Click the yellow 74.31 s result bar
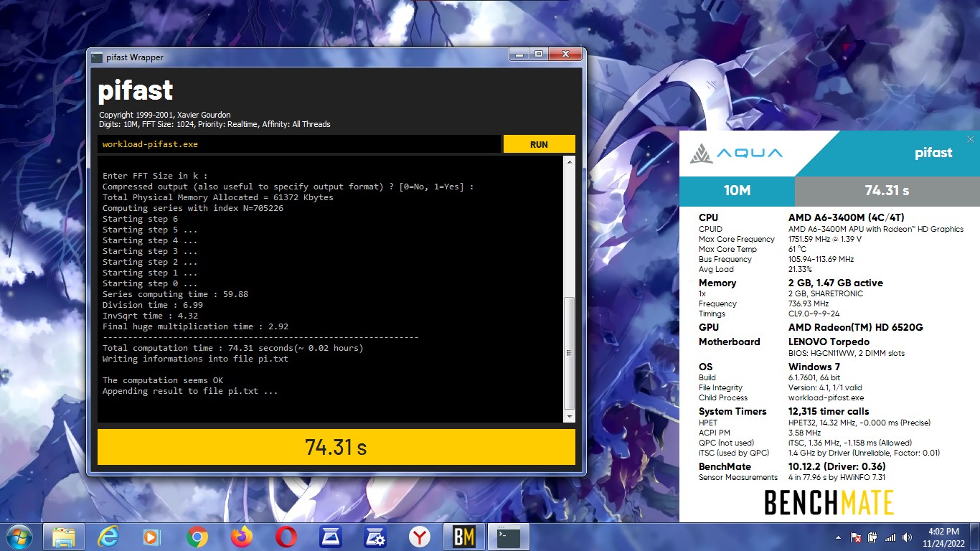This screenshot has height=551, width=980. click(336, 447)
